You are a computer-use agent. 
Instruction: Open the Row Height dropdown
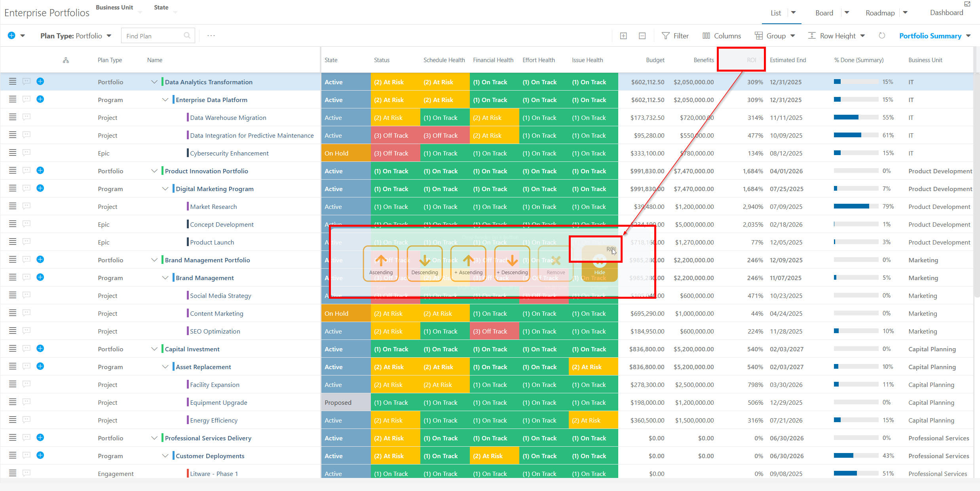(x=836, y=36)
